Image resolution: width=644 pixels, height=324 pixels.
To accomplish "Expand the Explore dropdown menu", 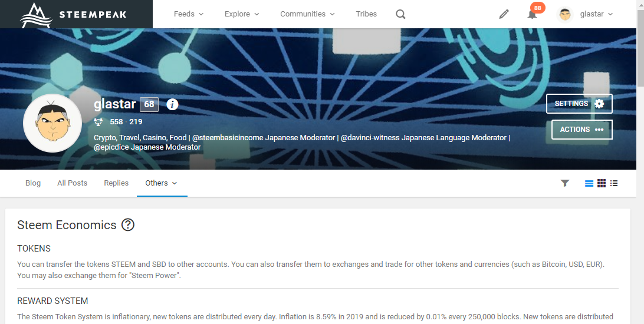I will [x=242, y=14].
